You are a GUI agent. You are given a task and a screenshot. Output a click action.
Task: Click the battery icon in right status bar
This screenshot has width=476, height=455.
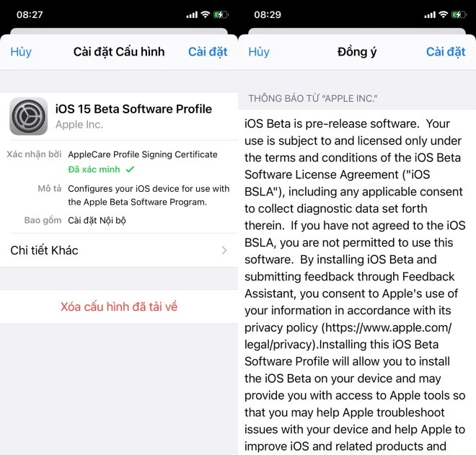click(459, 14)
